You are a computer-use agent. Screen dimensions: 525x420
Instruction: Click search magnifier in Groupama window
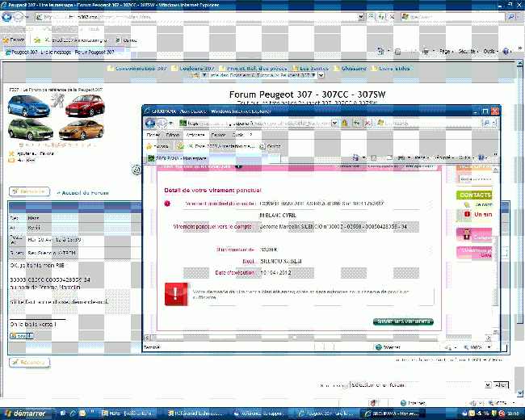point(486,124)
